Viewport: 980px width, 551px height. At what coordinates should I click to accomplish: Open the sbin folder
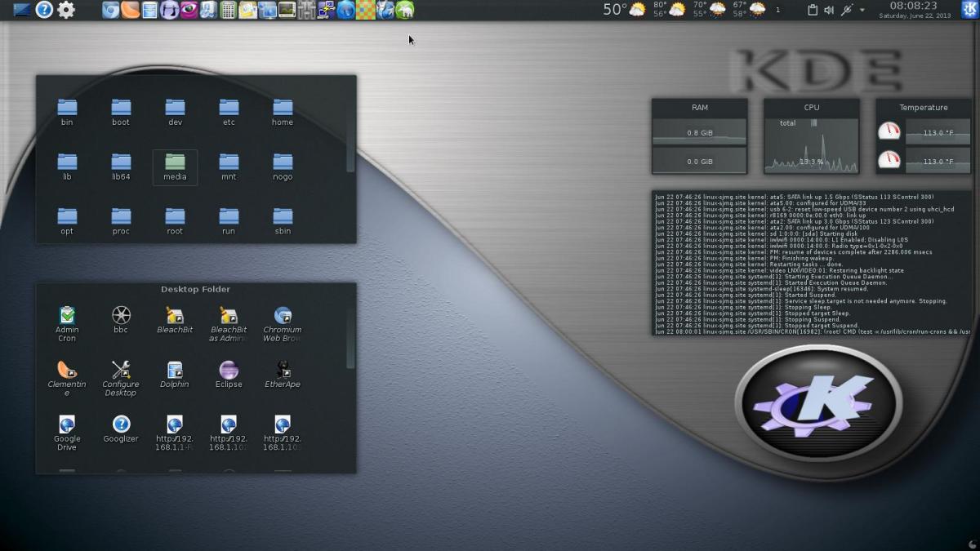[x=283, y=222]
